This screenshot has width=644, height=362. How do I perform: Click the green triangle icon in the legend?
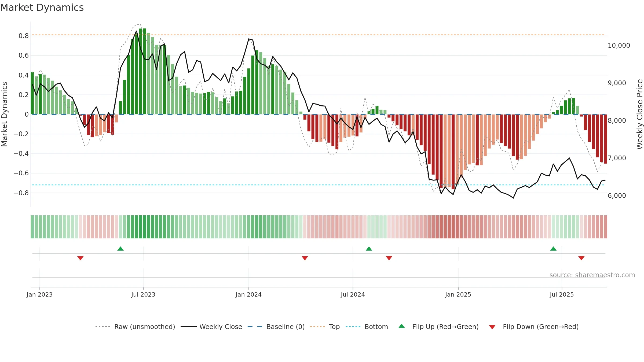click(x=402, y=326)
